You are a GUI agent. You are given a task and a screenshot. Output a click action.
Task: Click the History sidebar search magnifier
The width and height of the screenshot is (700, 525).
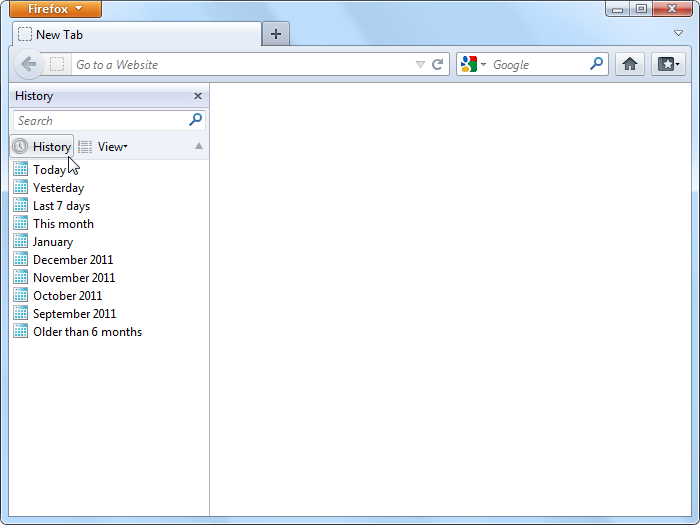(196, 120)
